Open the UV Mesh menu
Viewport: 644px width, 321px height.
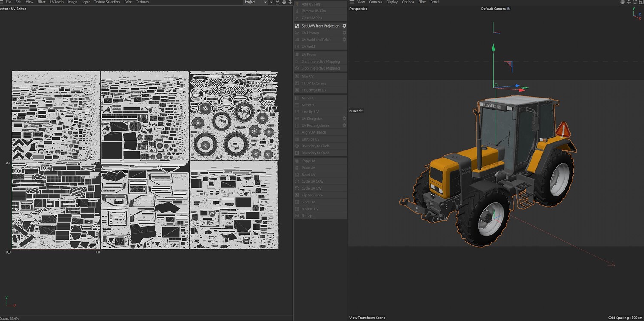click(56, 2)
